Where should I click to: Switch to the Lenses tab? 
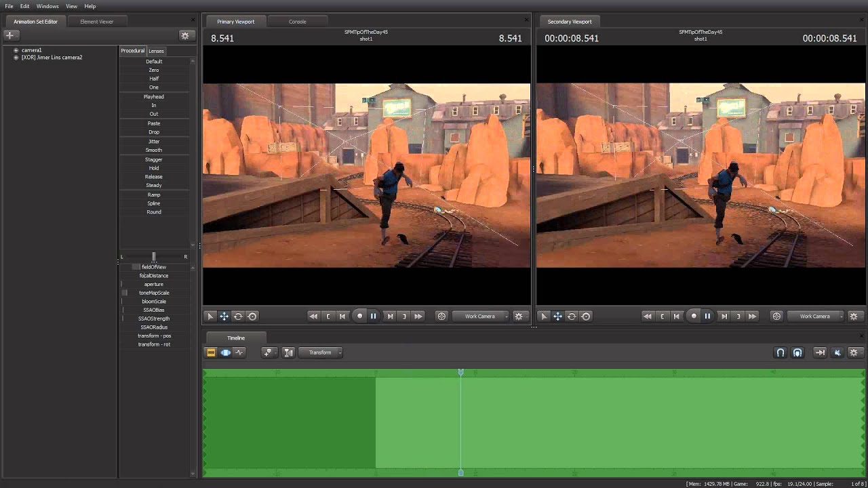(x=156, y=51)
